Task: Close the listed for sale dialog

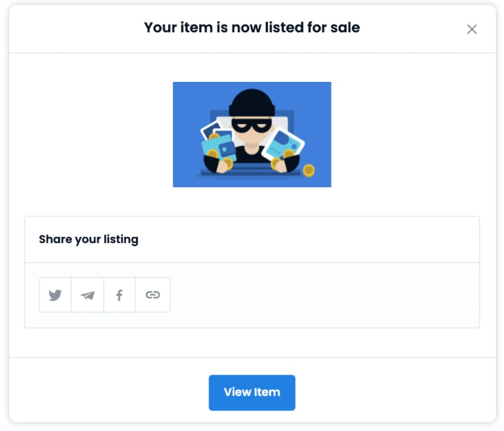Action: [x=472, y=29]
